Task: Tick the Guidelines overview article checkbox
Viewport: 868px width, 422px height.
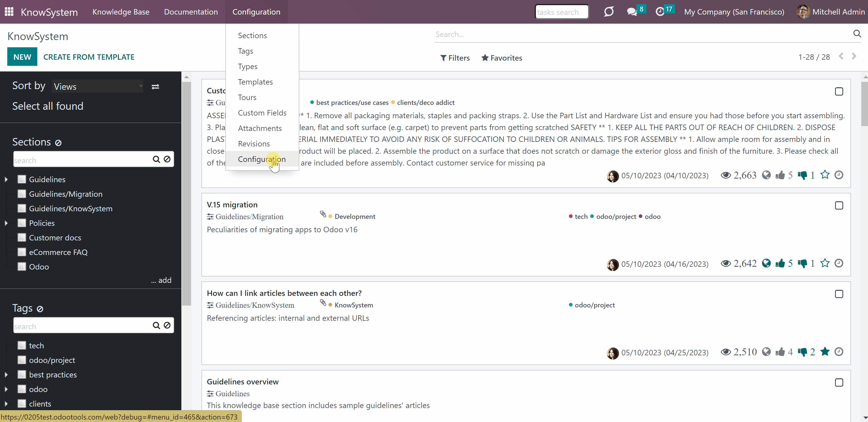Action: pyautogui.click(x=839, y=383)
